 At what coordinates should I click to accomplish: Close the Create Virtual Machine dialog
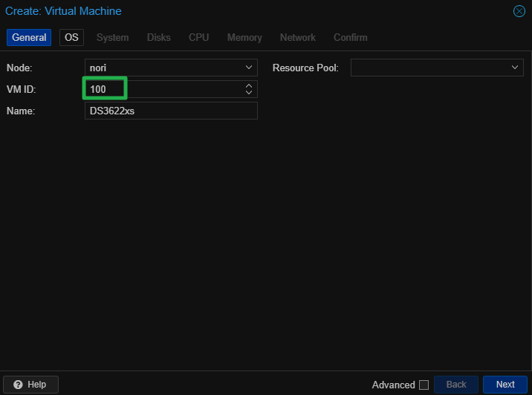point(519,11)
